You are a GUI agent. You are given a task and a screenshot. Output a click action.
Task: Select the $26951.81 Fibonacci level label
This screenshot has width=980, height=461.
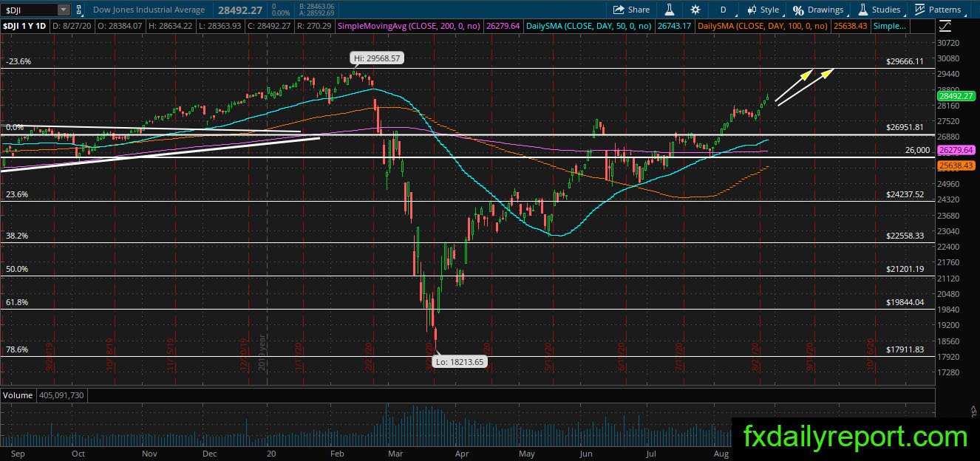(x=905, y=127)
